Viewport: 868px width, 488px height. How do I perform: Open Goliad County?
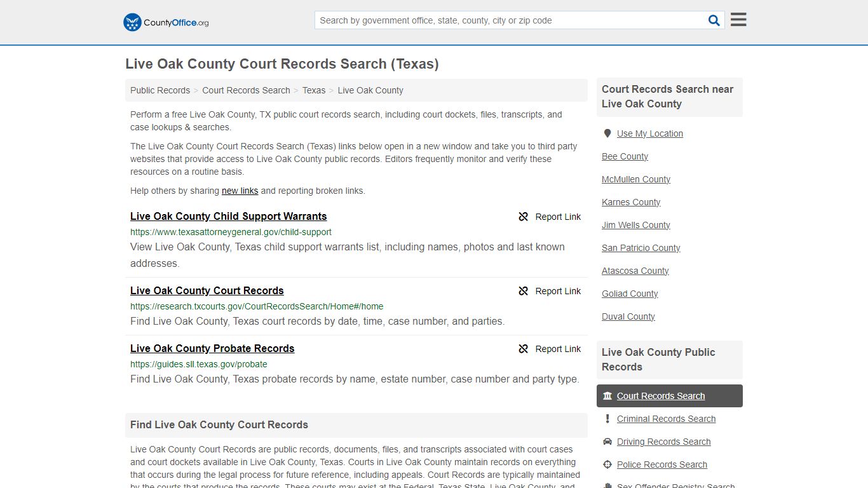pos(630,294)
